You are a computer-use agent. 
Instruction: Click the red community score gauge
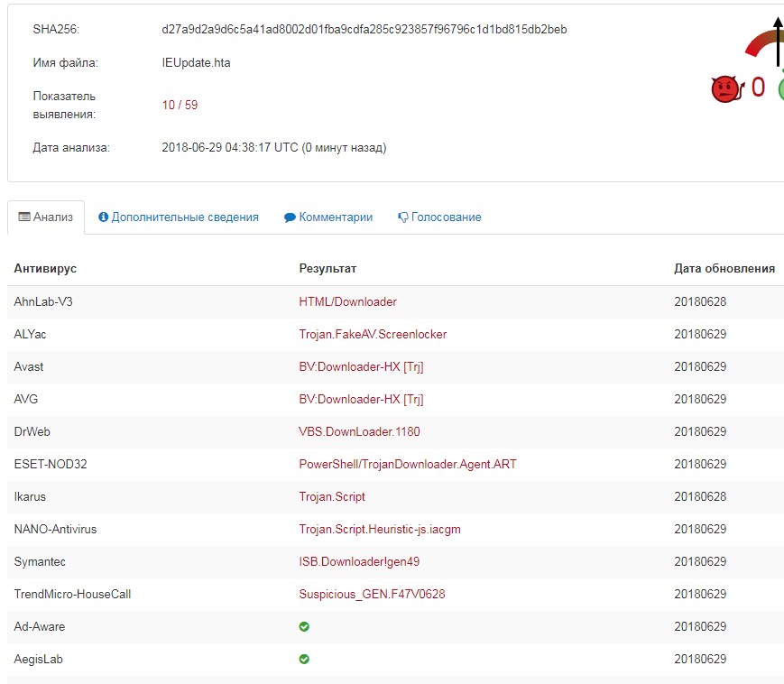763,43
